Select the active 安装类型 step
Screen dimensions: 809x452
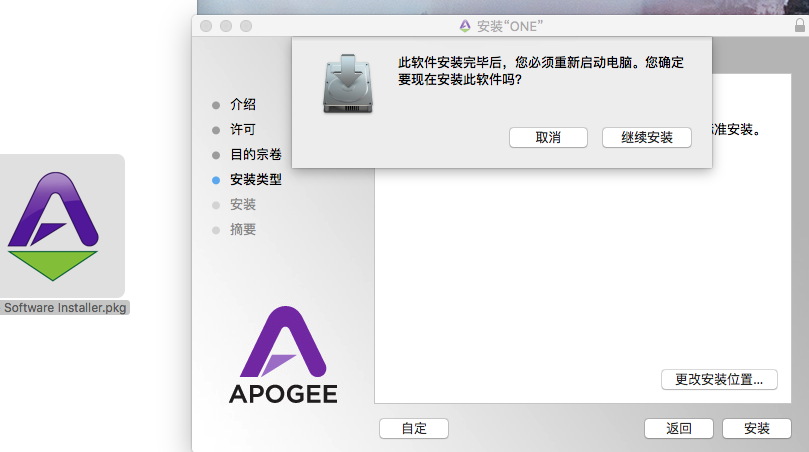(256, 180)
